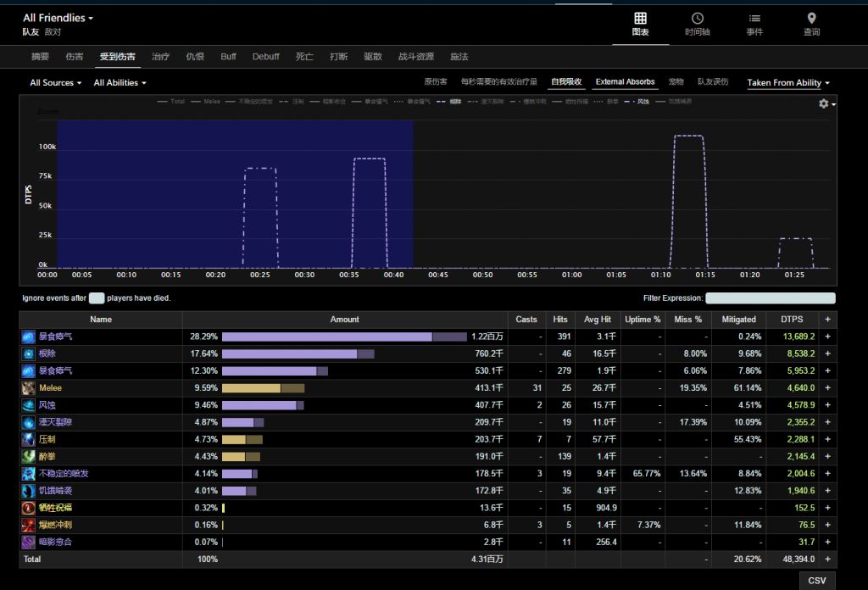
Task: Toggle the 风蚀 series in chart legend
Action: [x=637, y=101]
